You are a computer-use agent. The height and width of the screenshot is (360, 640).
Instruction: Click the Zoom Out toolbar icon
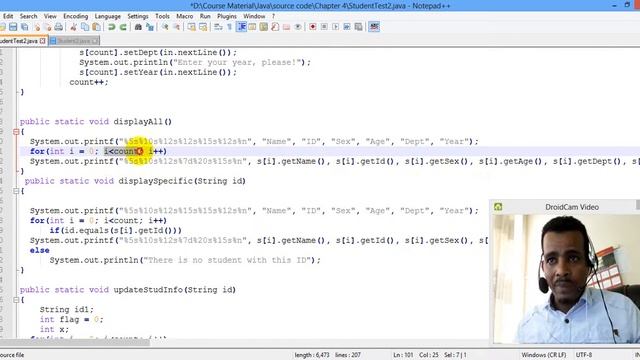pos(176,27)
